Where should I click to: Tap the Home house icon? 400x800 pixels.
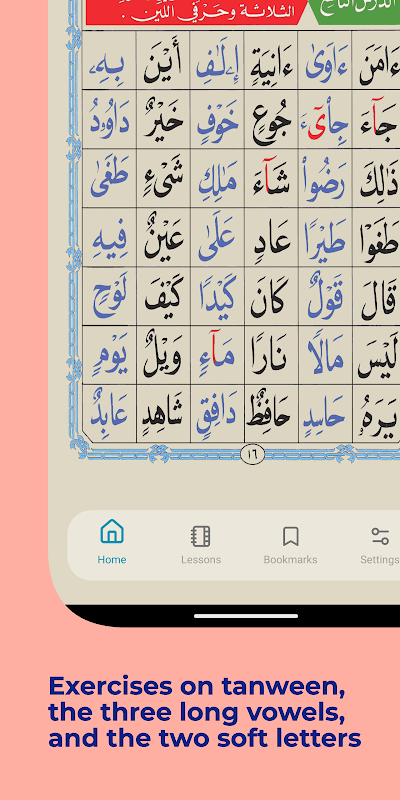point(112,532)
